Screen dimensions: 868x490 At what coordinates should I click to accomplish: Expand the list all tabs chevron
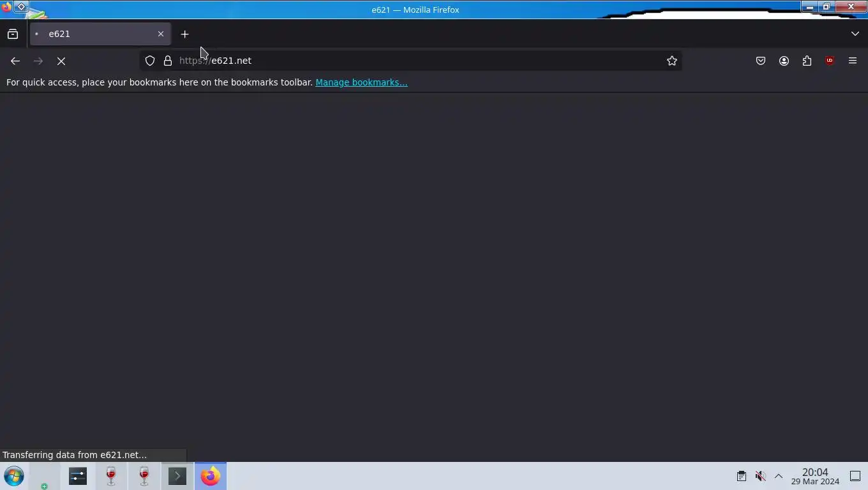tap(855, 34)
